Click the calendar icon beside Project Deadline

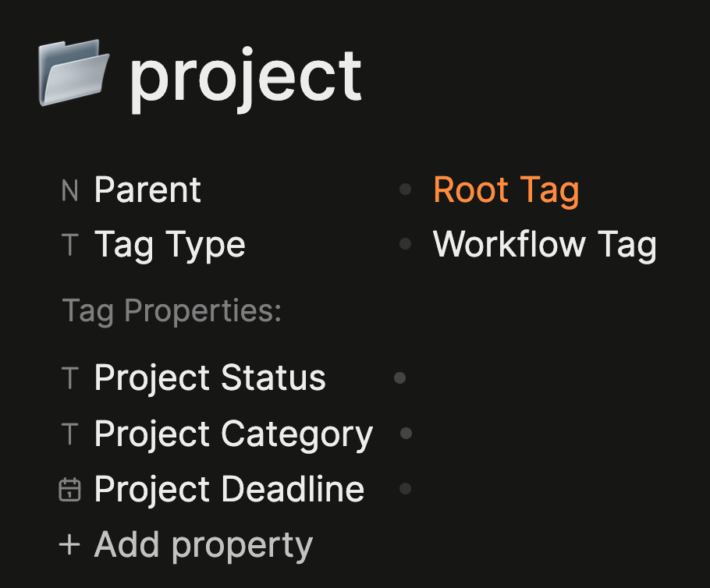click(69, 489)
